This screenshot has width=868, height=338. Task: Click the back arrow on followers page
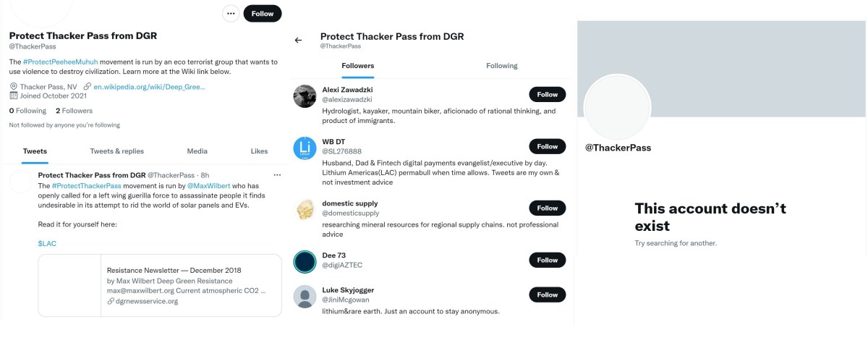[299, 41]
